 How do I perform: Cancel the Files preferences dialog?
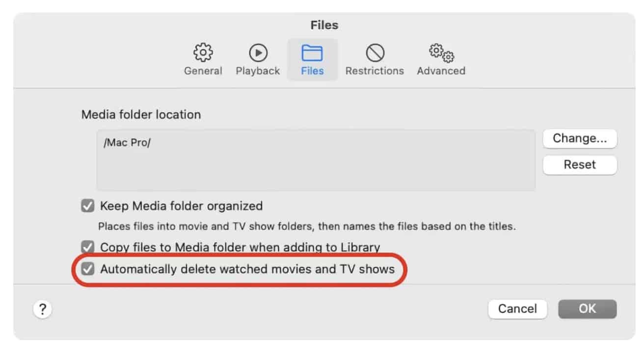tap(517, 309)
